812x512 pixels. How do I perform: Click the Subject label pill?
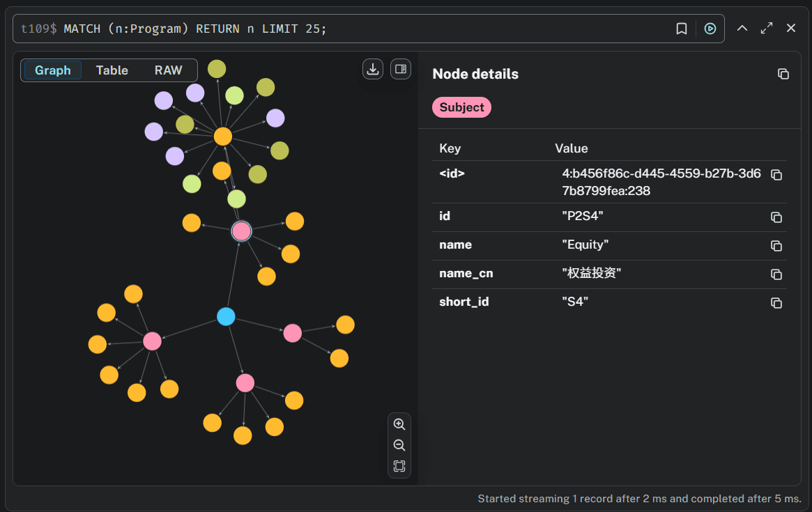point(461,107)
